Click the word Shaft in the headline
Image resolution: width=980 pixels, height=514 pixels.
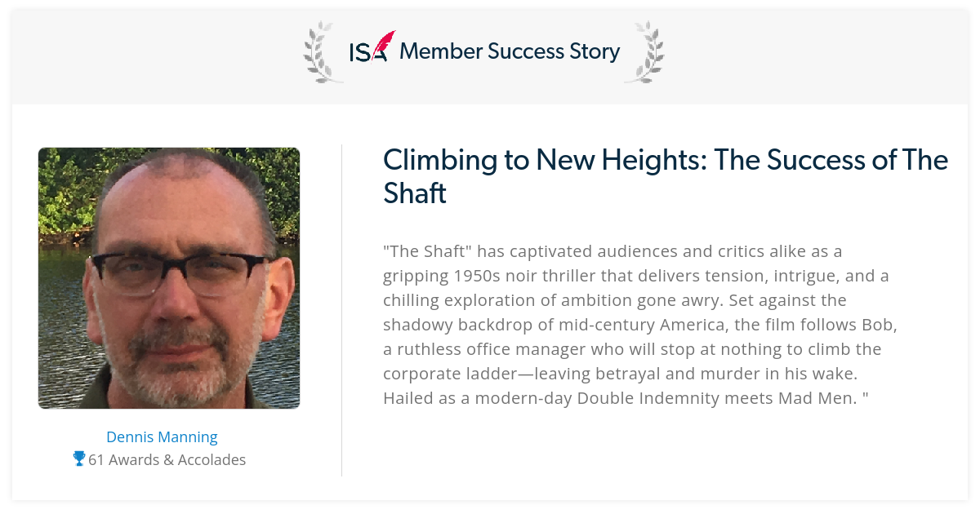click(x=415, y=193)
